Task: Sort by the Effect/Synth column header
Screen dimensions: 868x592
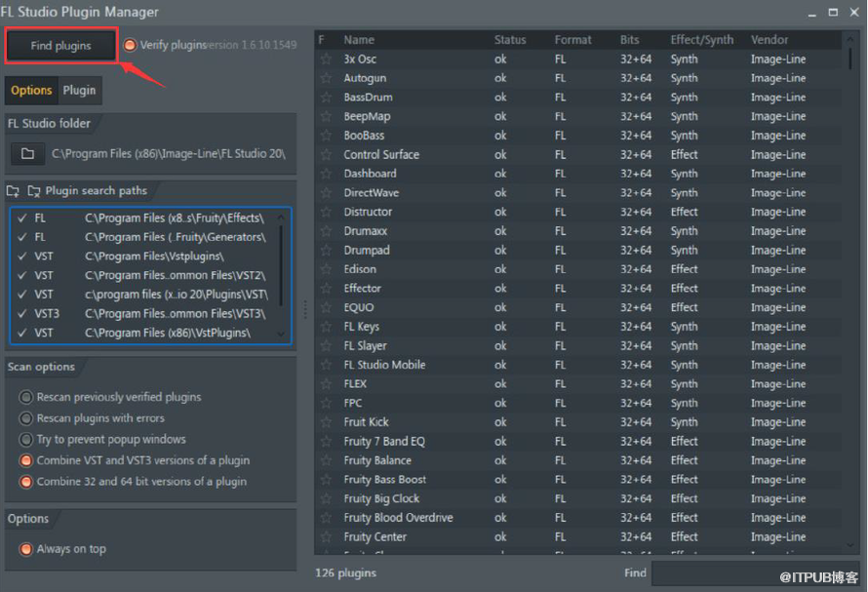Action: [702, 40]
